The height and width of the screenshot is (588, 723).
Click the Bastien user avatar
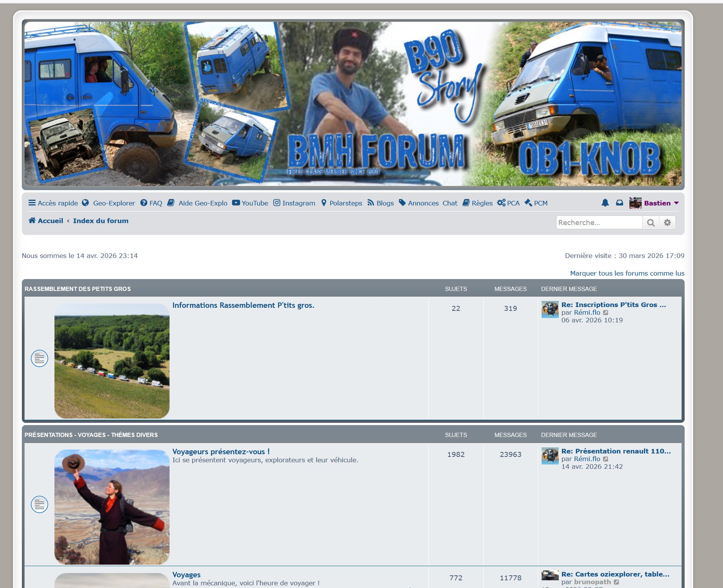tap(636, 203)
